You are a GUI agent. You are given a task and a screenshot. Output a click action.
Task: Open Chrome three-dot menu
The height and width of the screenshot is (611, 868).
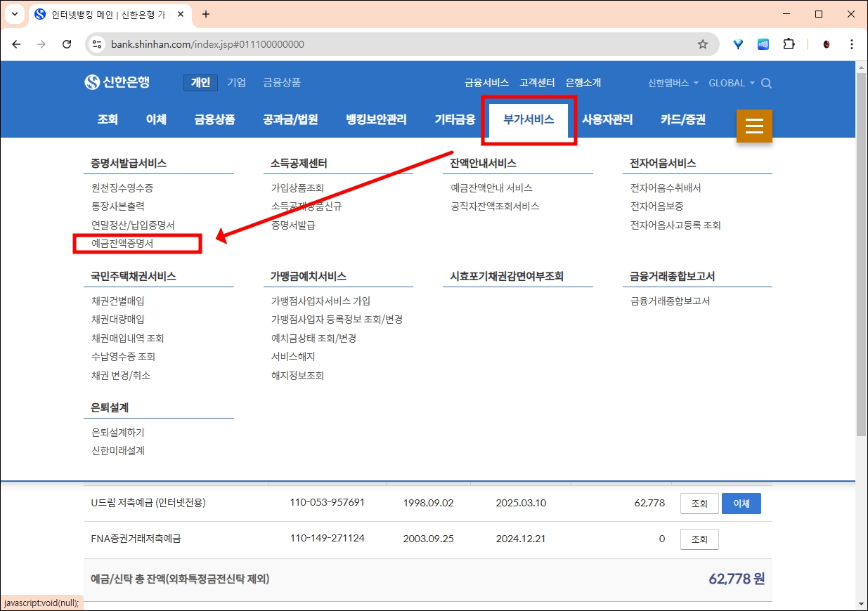[x=852, y=44]
